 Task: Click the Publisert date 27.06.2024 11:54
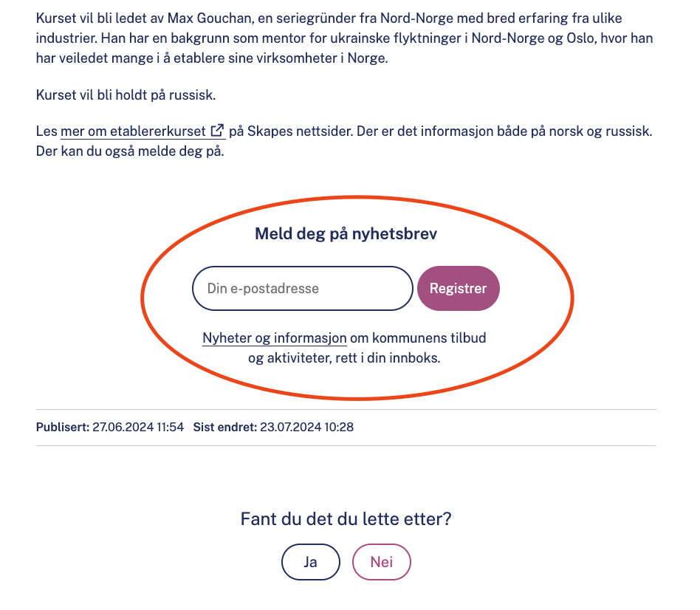pos(138,427)
